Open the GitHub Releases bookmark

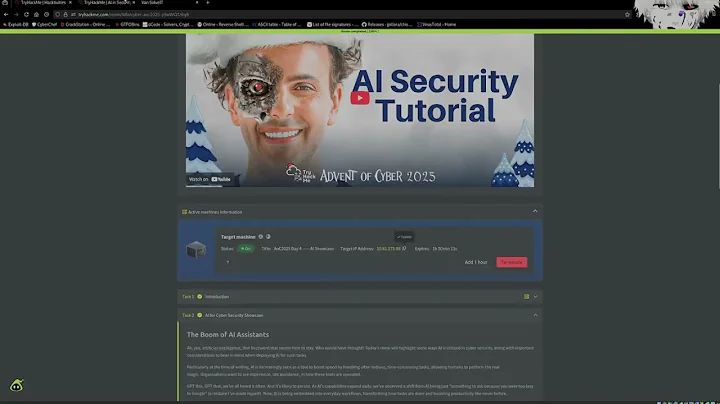[x=387, y=25]
